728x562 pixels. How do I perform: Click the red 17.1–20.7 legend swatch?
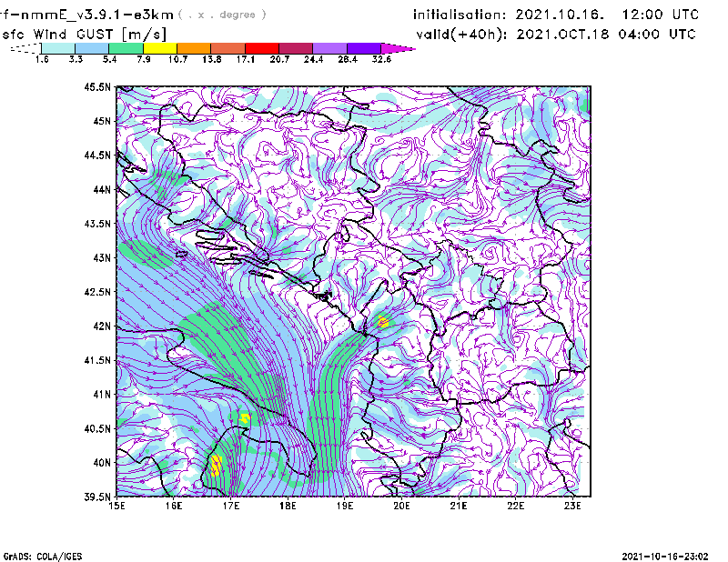[262, 48]
